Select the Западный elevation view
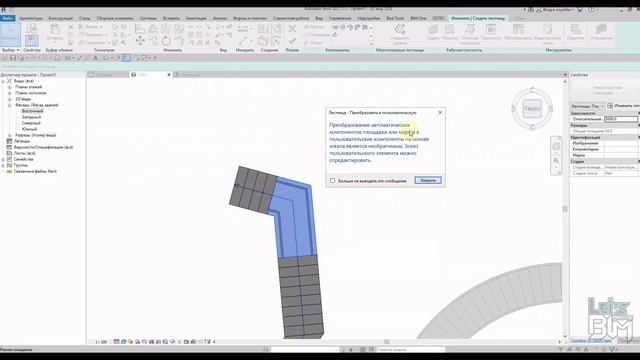The image size is (640, 360). pos(31,117)
